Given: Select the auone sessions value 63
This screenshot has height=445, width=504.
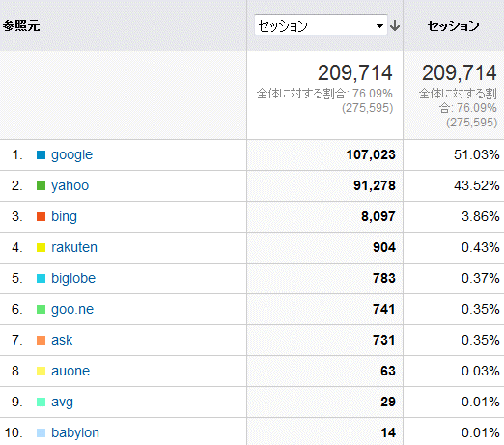Looking at the screenshot, I should click(x=388, y=372).
